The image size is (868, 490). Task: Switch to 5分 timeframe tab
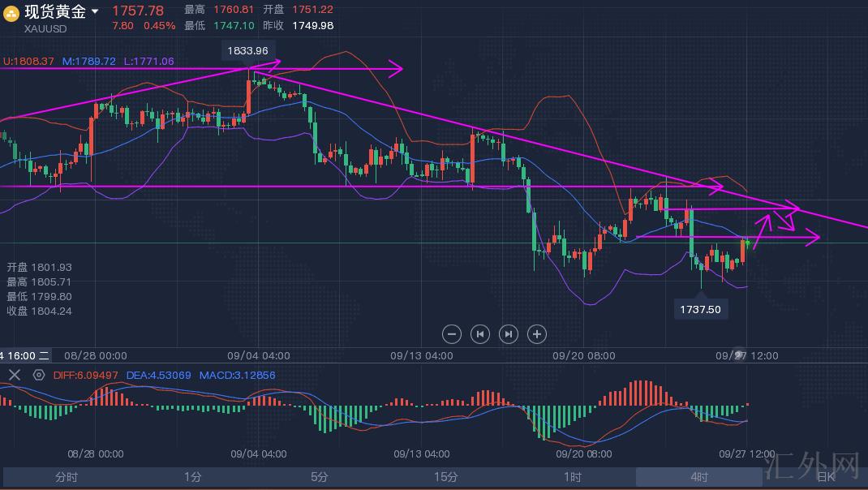320,477
